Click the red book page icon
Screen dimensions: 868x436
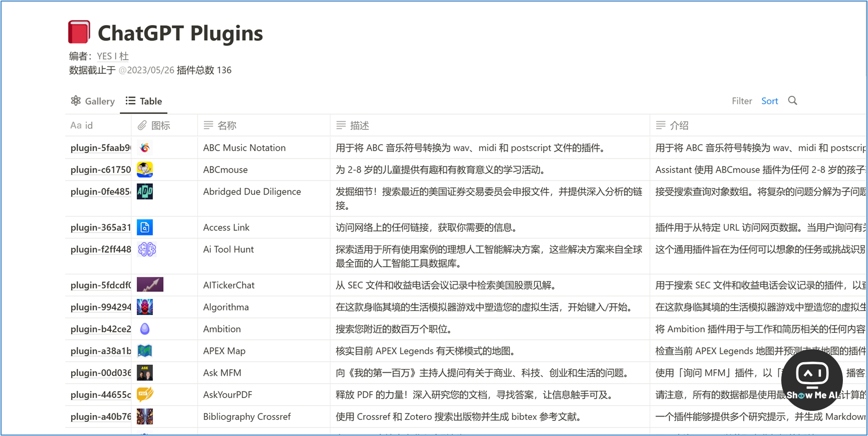[79, 32]
